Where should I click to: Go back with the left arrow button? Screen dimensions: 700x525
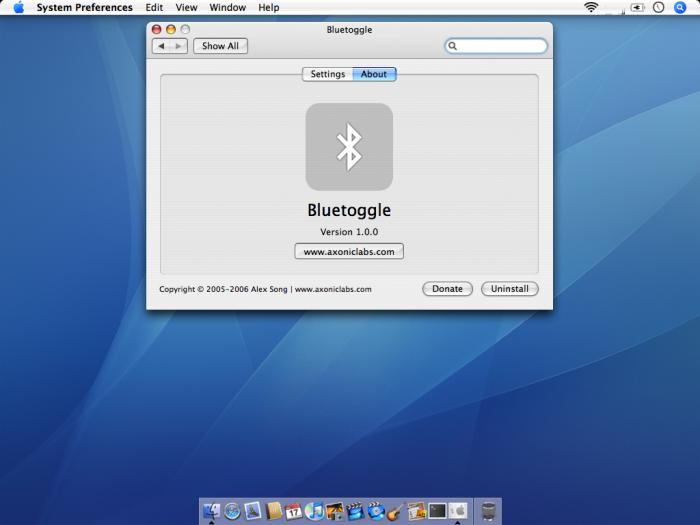click(x=161, y=46)
